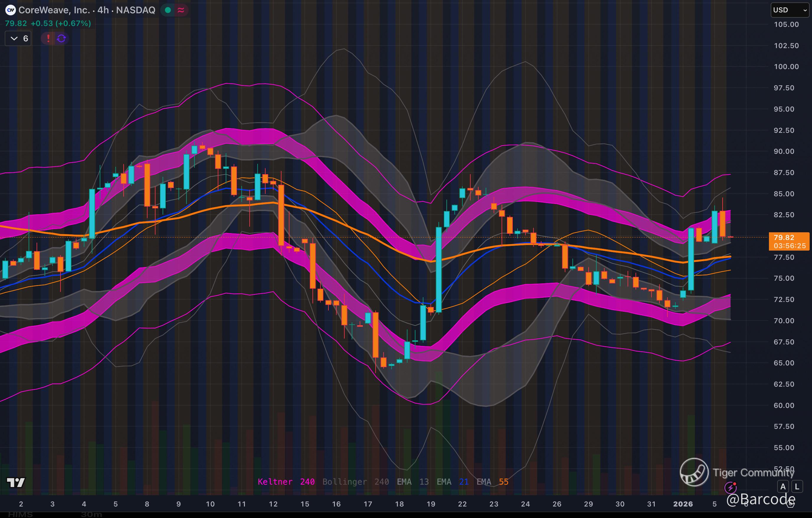The image size is (812, 518).
Task: Click the CoreWeave logo icon
Action: coord(10,10)
